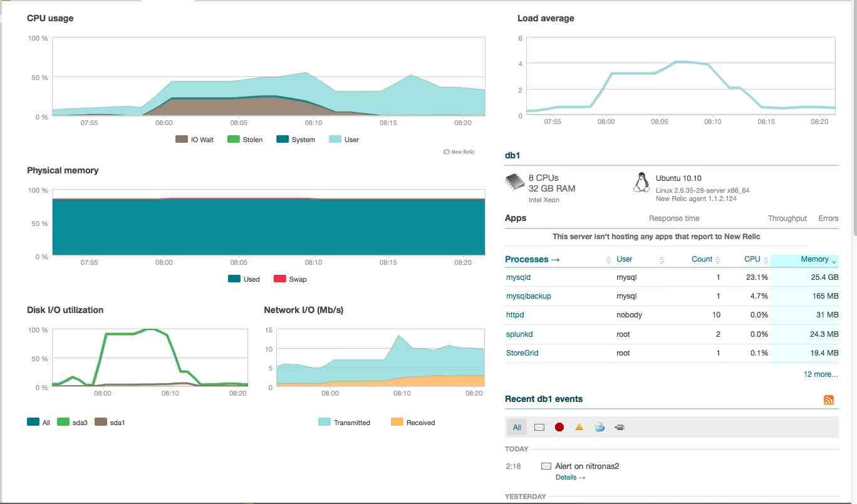Select the All events filter tab
Image resolution: width=857 pixels, height=504 pixels.
(x=517, y=428)
